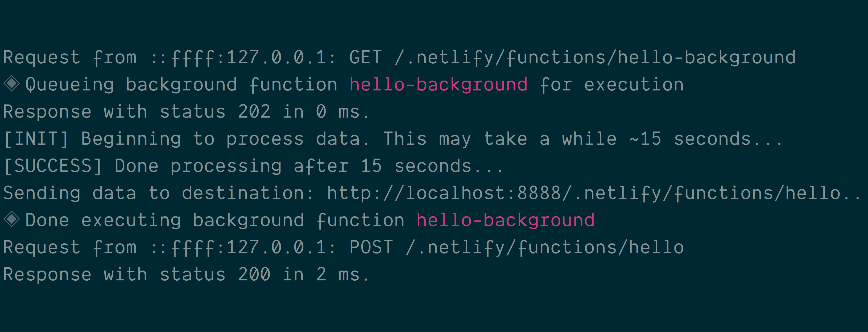Click the 0 ms response time
Viewport: 868px width, 332px height.
[338, 112]
